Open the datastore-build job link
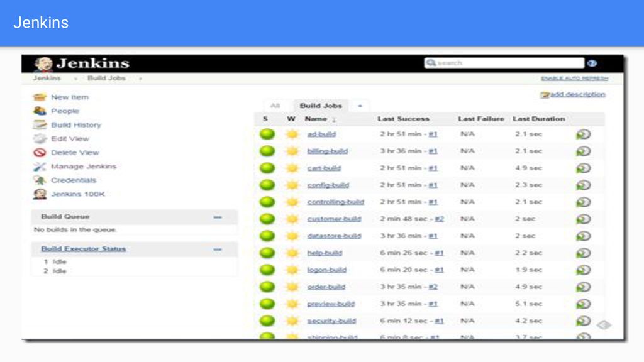This screenshot has height=362, width=644. 334,236
